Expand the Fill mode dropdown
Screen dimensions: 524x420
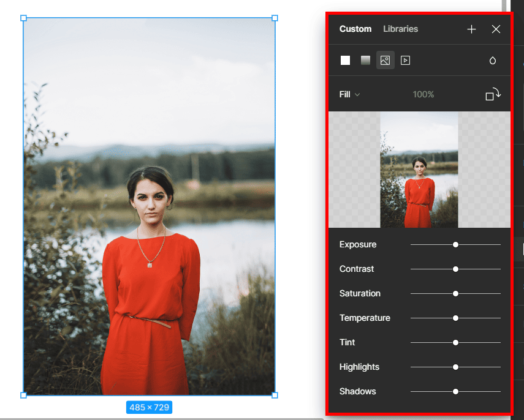point(349,94)
